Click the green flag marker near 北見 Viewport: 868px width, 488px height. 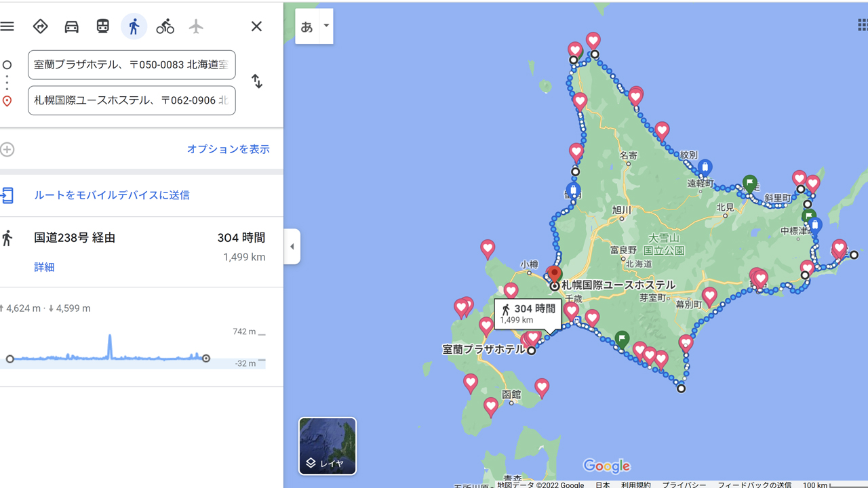coord(749,184)
